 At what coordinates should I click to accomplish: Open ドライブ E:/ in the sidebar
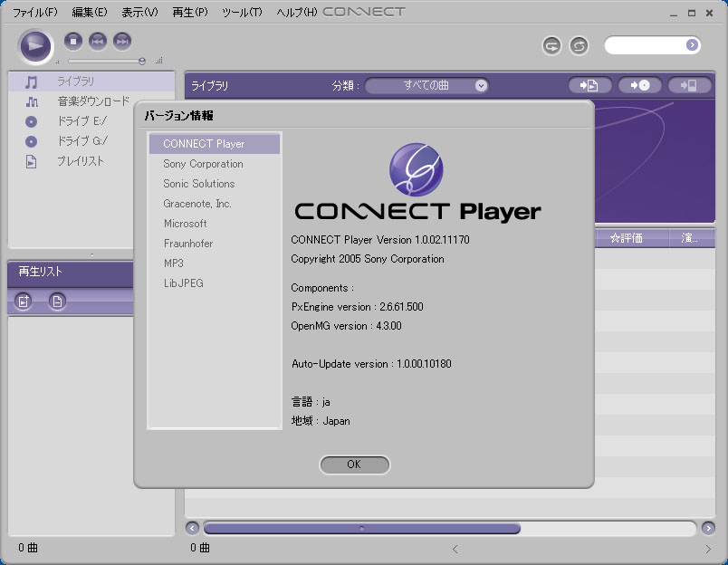(81, 121)
